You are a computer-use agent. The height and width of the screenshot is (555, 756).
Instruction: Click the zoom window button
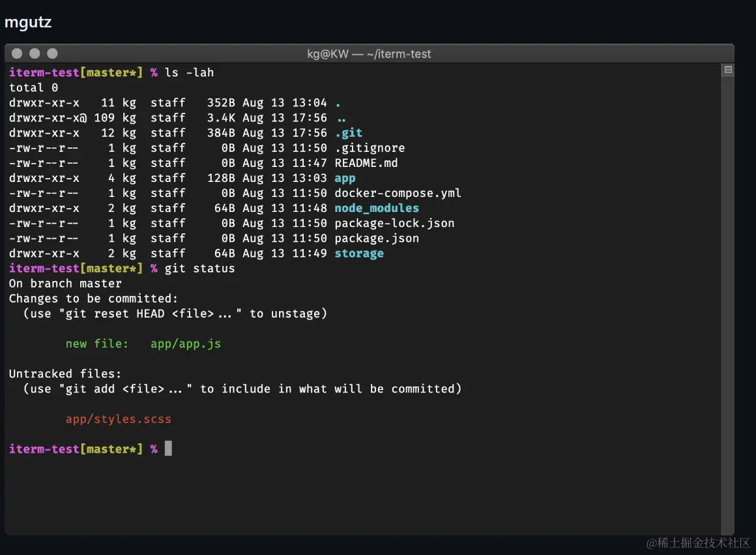tap(53, 53)
